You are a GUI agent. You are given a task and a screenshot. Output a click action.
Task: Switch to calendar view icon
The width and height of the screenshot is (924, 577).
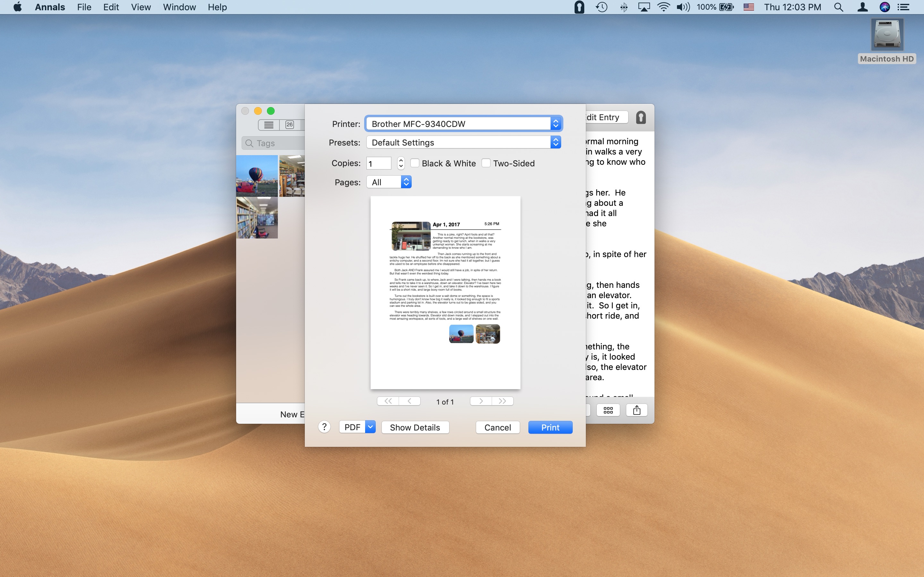(289, 125)
